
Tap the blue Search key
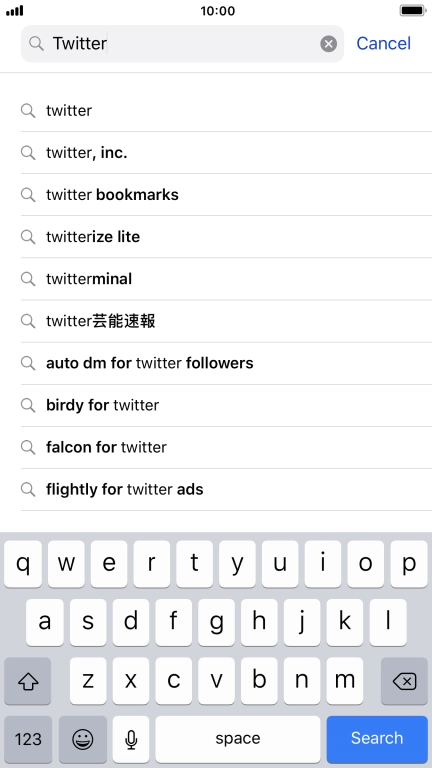pyautogui.click(x=377, y=739)
